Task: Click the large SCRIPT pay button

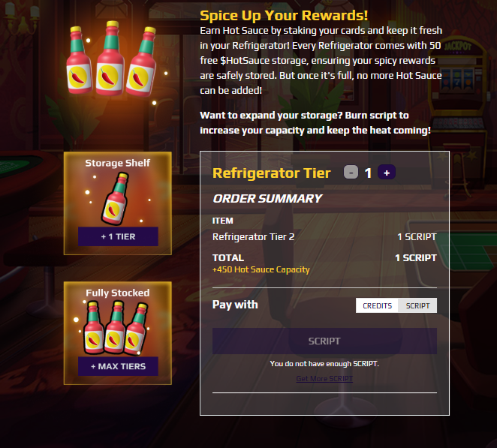Action: click(324, 341)
